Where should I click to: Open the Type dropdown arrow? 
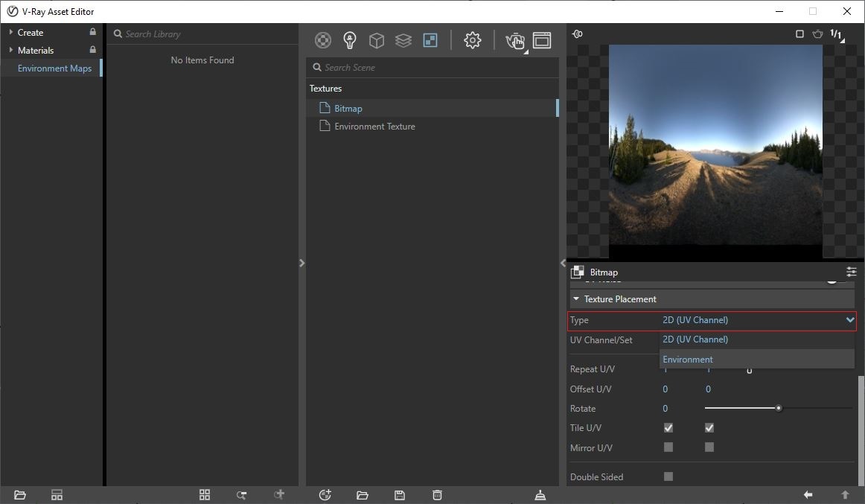coord(849,320)
